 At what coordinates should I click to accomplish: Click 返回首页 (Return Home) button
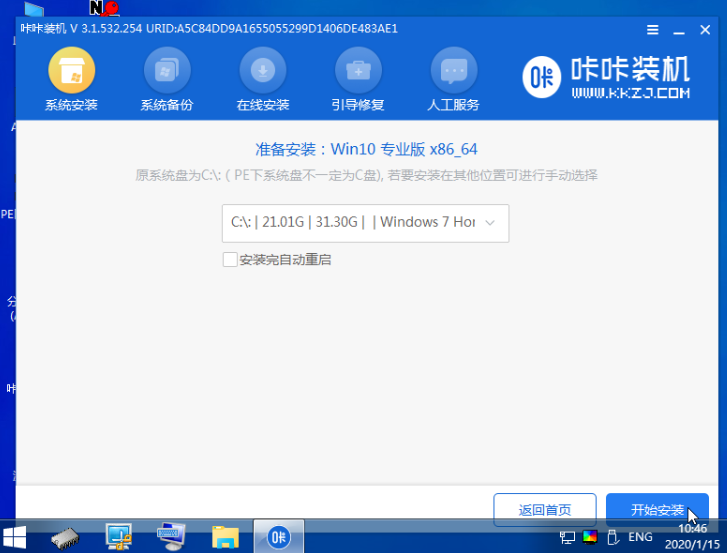pos(545,510)
